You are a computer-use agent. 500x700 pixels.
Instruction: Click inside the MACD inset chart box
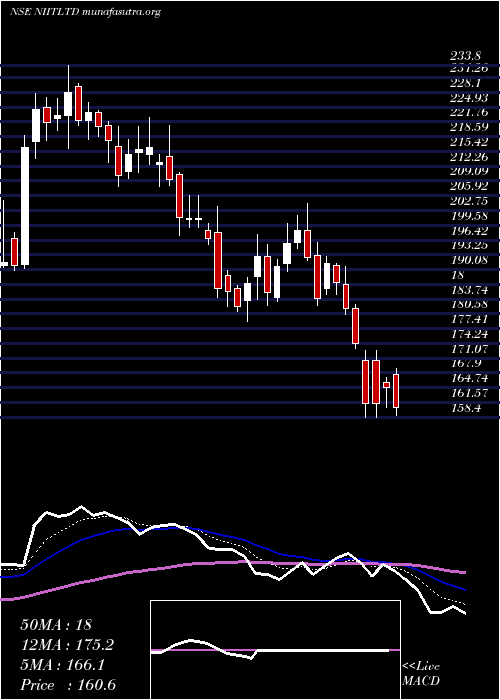tap(275, 650)
